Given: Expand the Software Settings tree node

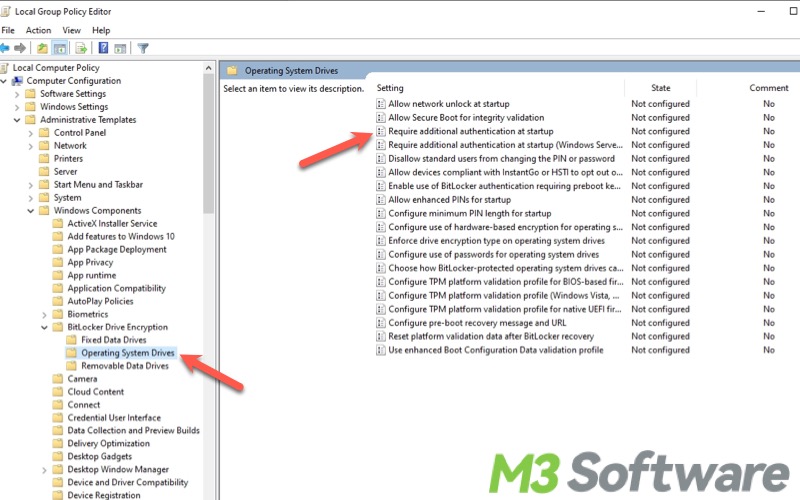Looking at the screenshot, I should click(x=17, y=94).
